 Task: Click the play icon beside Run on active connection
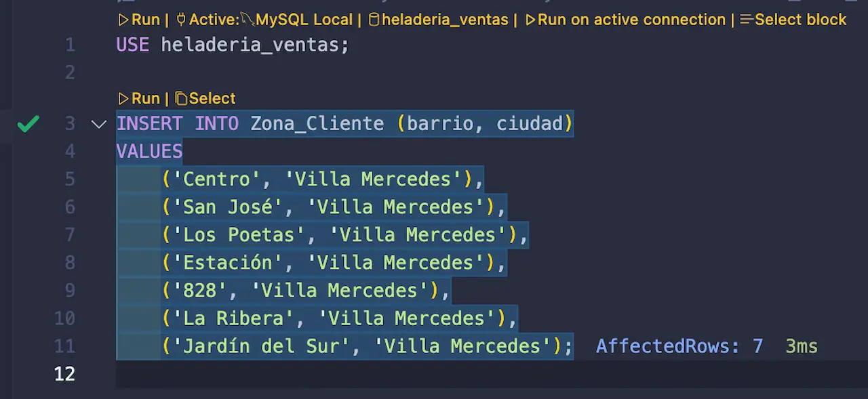click(x=531, y=20)
